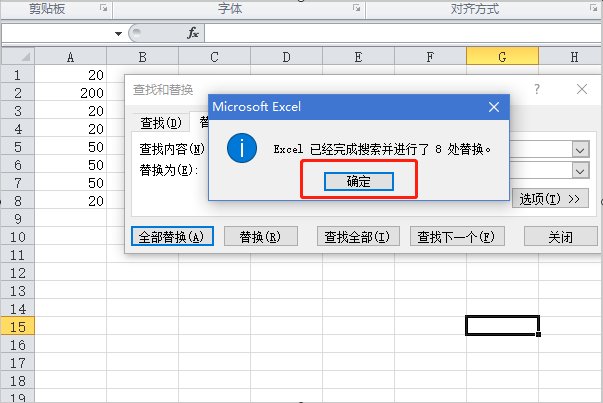Click cell A2 containing 200
The height and width of the screenshot is (403, 603).
70,93
